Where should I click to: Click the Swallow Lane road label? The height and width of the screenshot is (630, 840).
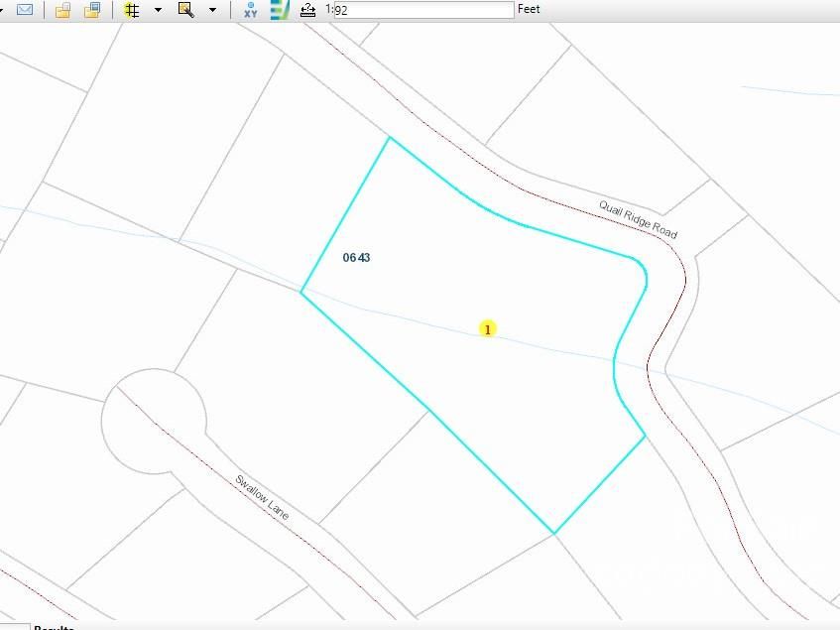[262, 497]
